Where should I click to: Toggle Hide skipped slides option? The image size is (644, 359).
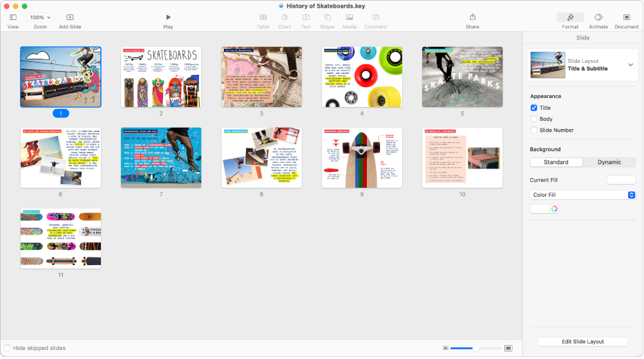[8, 348]
